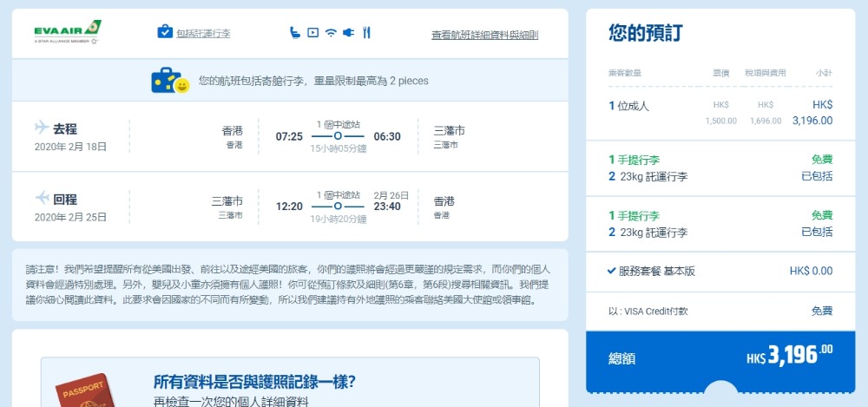The height and width of the screenshot is (407, 868).
Task: Click the passport image thumbnail
Action: tap(85, 391)
